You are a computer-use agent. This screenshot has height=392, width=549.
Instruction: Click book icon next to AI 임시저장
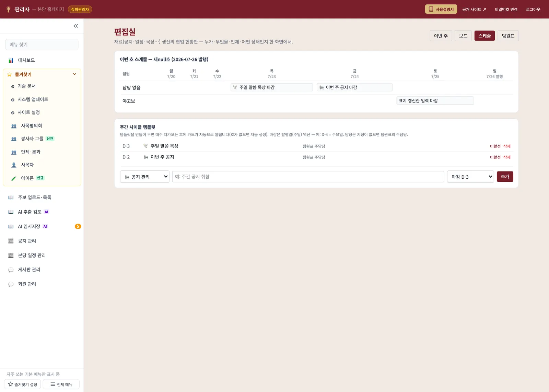pyautogui.click(x=11, y=226)
